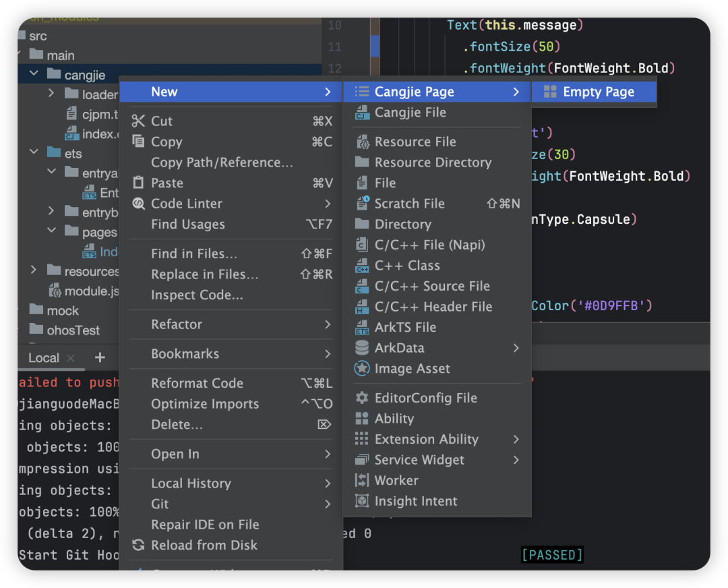Click the EditorConfig File gear icon
This screenshot has height=588, width=728.
pos(362,398)
